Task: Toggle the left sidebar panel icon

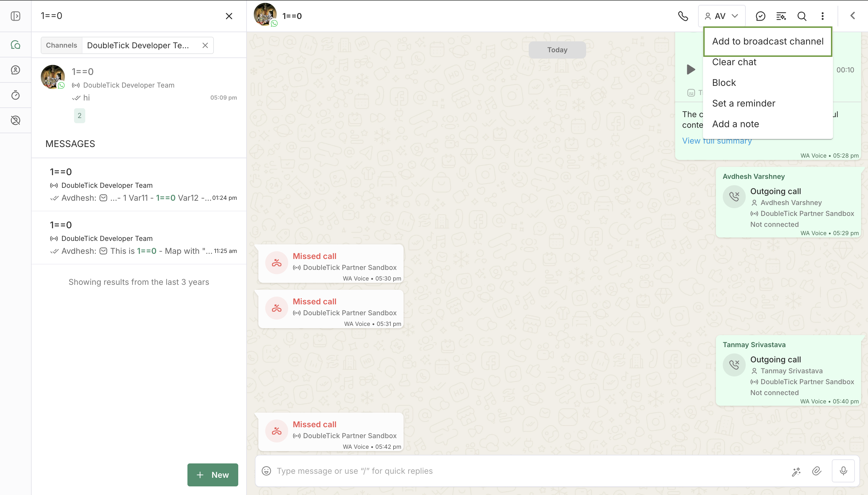Action: click(15, 16)
